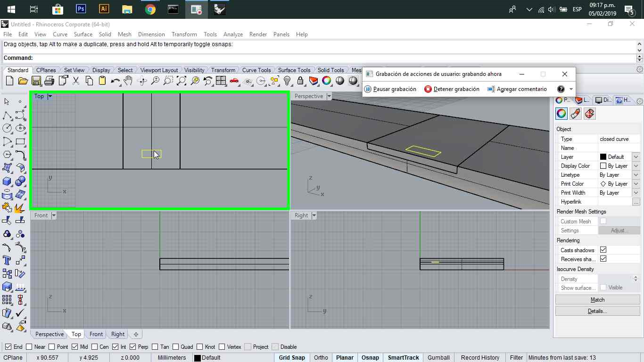Open the four-viewport layout tool
Image resolution: width=644 pixels, height=362 pixels.
221,81
